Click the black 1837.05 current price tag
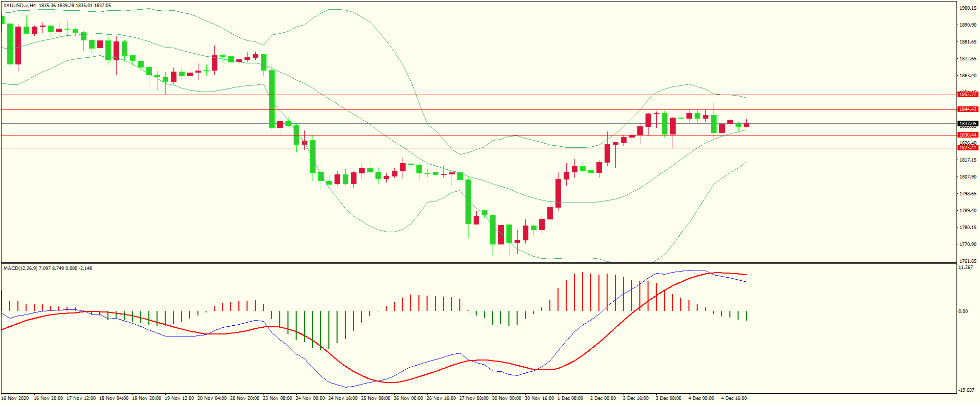Image resolution: width=980 pixels, height=404 pixels. 967,124
